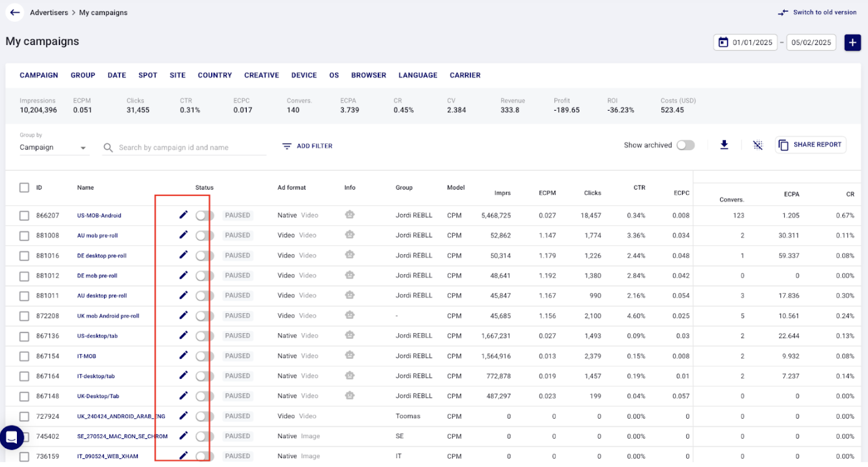Open the IT_090524_WEB_XHAM campaign link
Image resolution: width=868 pixels, height=467 pixels.
click(x=107, y=456)
